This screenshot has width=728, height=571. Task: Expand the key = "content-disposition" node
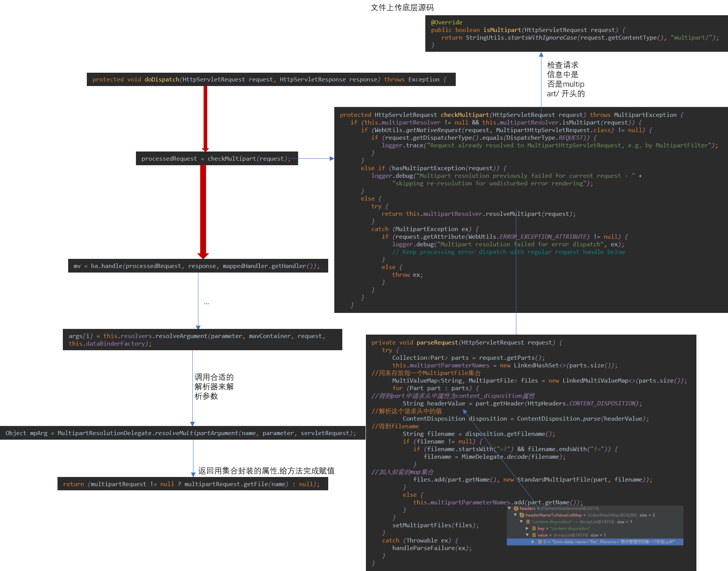click(x=527, y=528)
